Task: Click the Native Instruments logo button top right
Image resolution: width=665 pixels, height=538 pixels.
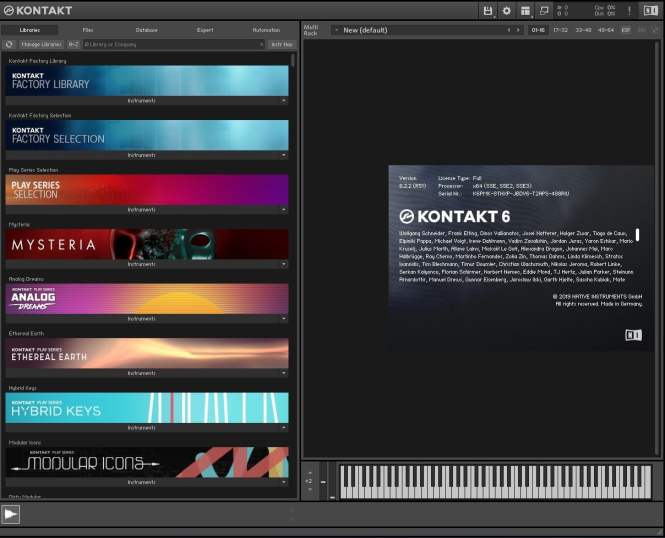Action: click(x=650, y=11)
